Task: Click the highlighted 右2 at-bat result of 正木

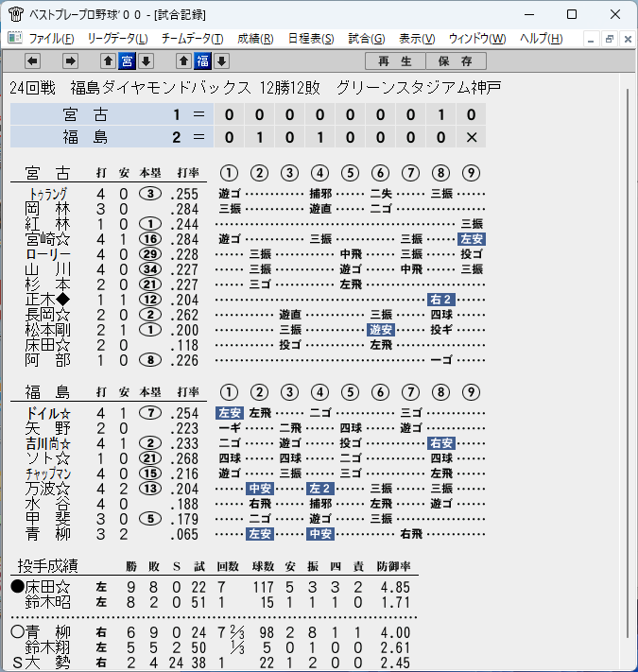Action: click(440, 300)
